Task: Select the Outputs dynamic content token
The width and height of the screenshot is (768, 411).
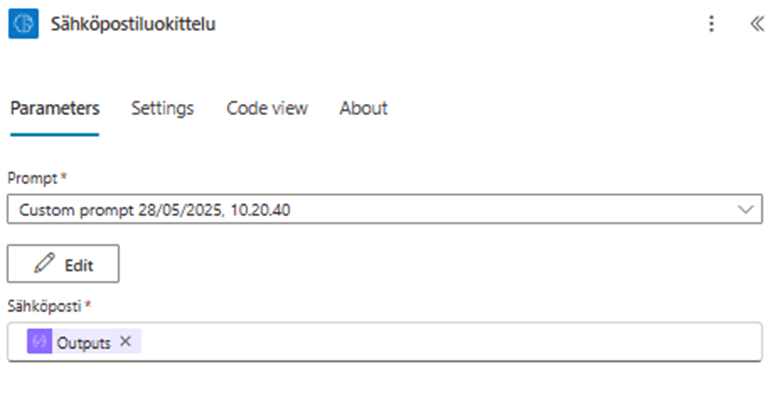Action: (83, 341)
